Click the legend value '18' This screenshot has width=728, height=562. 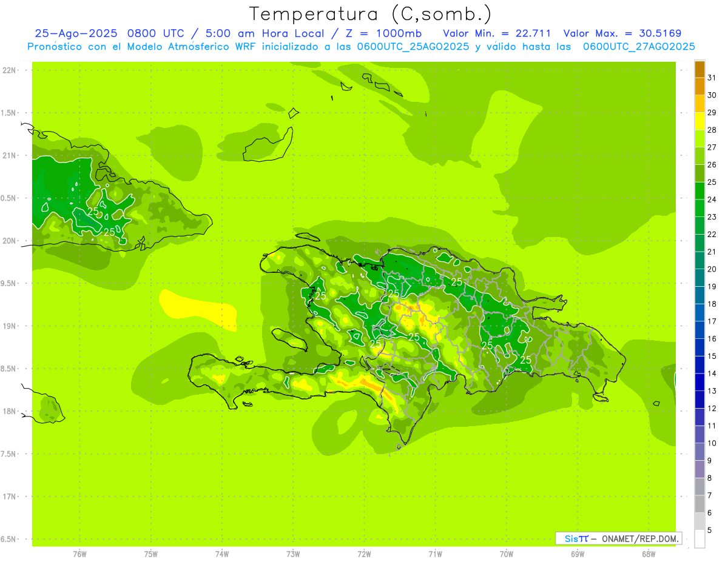point(712,304)
